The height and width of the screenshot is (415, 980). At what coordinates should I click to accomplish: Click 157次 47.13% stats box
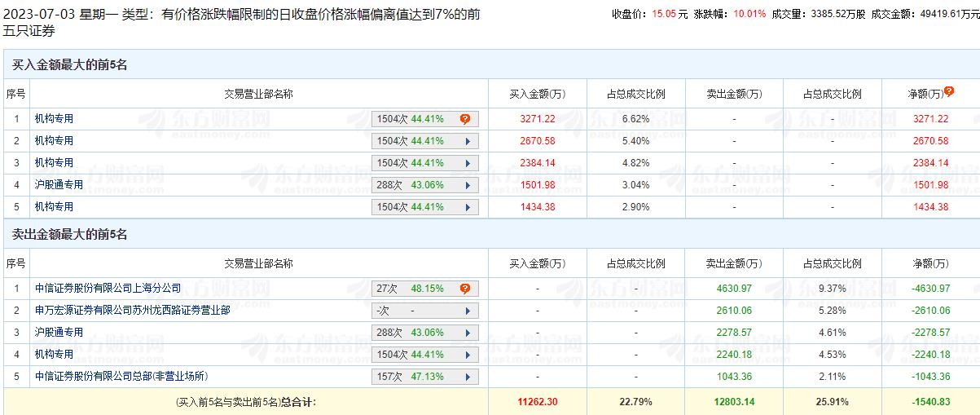424,377
